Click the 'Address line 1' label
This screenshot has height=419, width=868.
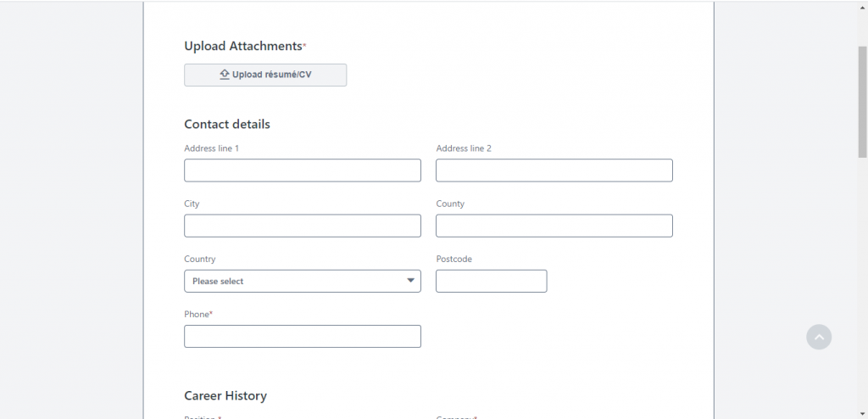pos(211,148)
